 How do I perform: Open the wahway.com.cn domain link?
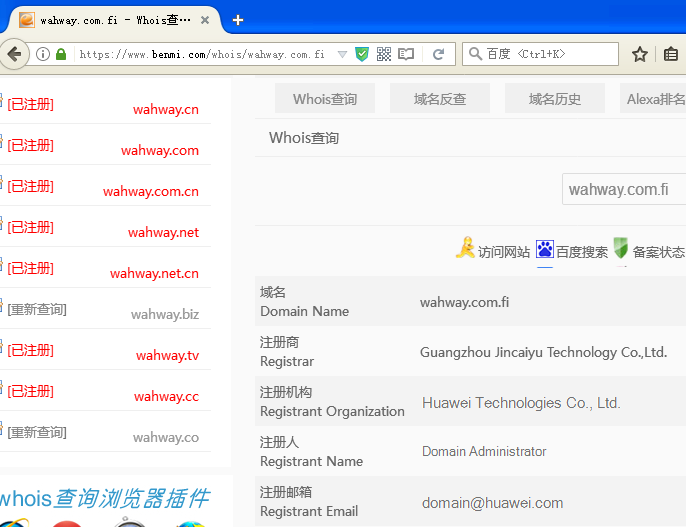pyautogui.click(x=150, y=191)
